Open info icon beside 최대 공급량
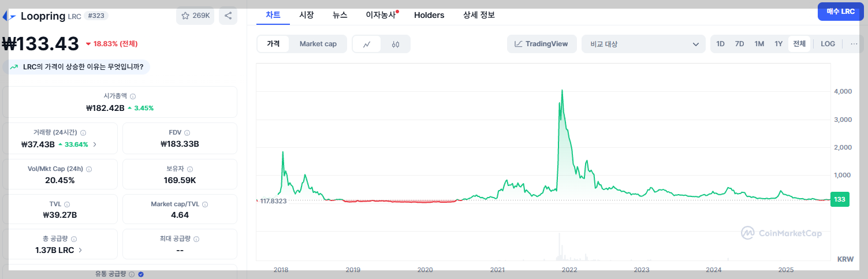This screenshot has width=868, height=279. [196, 239]
